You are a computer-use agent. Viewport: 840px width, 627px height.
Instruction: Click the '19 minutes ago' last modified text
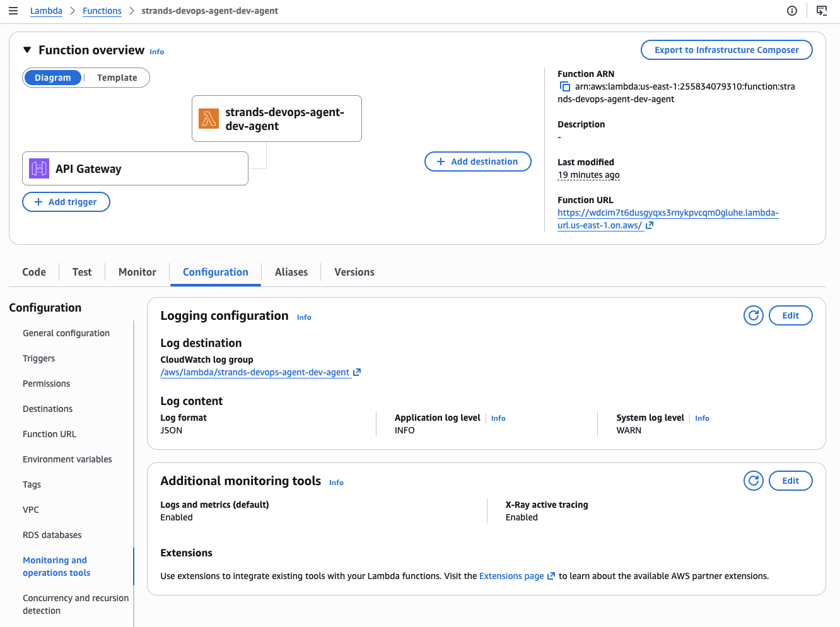tap(589, 175)
